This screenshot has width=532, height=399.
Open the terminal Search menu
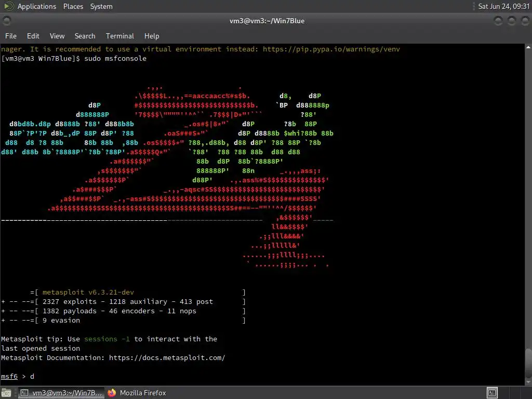(85, 36)
